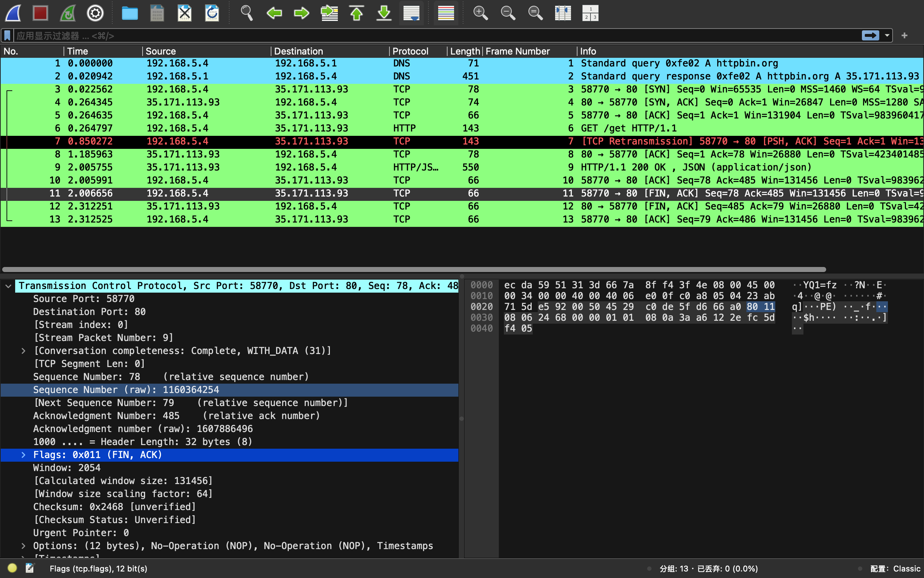Close the capture file icon
The image size is (924, 578).
185,13
